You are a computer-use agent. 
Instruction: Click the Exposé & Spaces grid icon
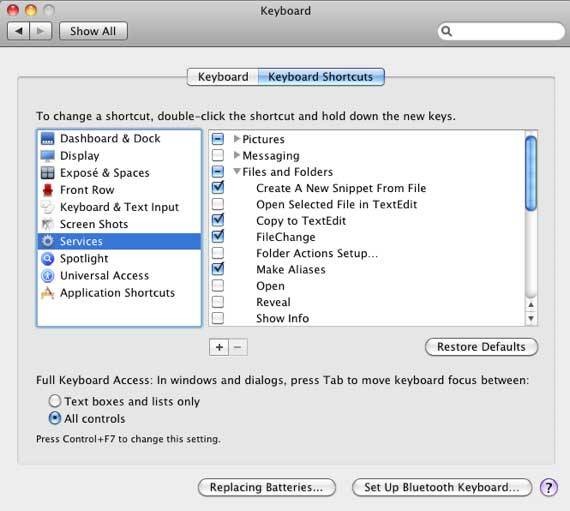click(48, 173)
